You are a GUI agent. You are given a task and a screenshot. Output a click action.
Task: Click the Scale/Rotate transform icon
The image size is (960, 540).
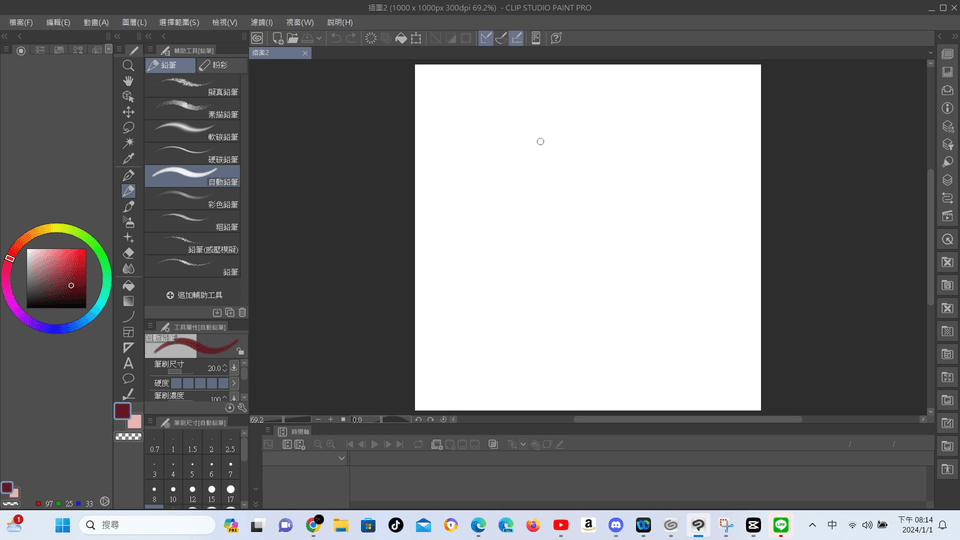416,38
